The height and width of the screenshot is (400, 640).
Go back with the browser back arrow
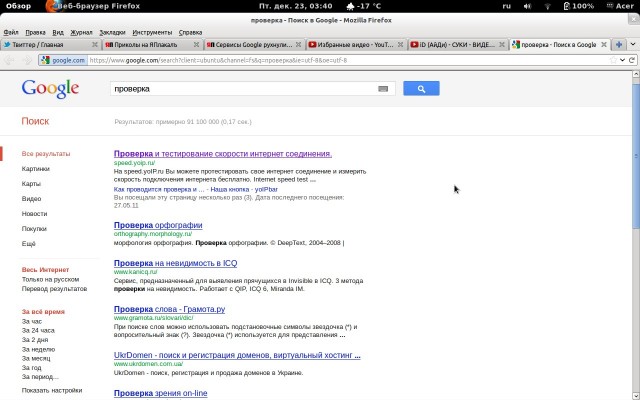pos(9,60)
